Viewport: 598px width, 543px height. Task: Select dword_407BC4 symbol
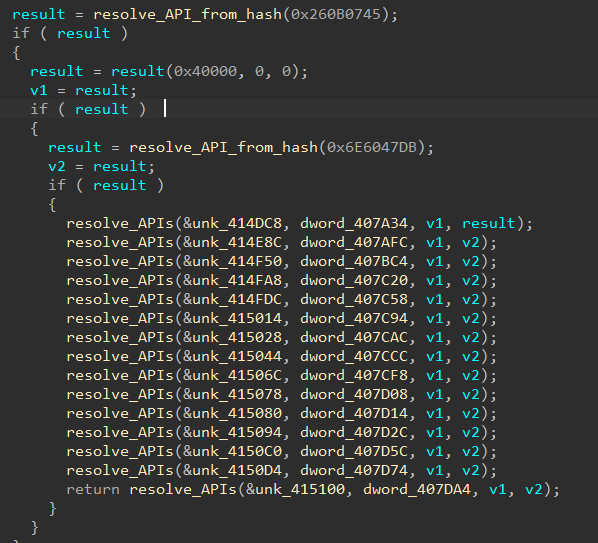[354, 261]
